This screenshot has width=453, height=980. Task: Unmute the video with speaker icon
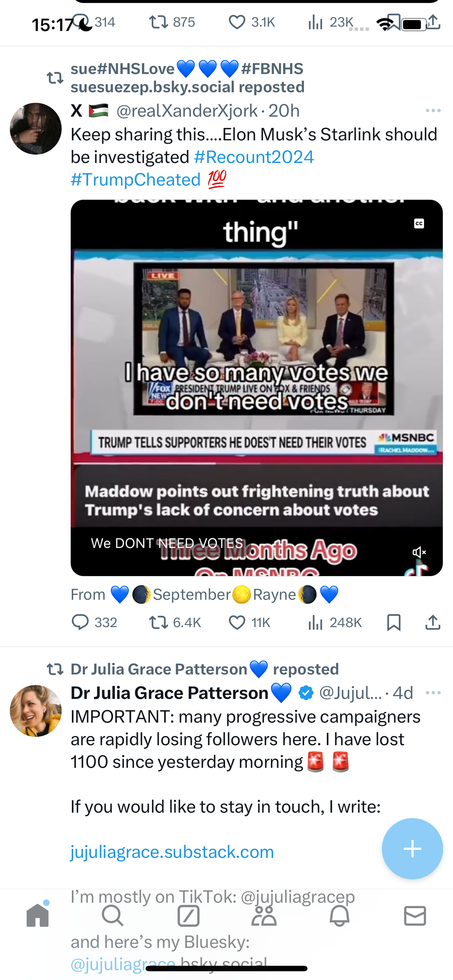pos(419,552)
